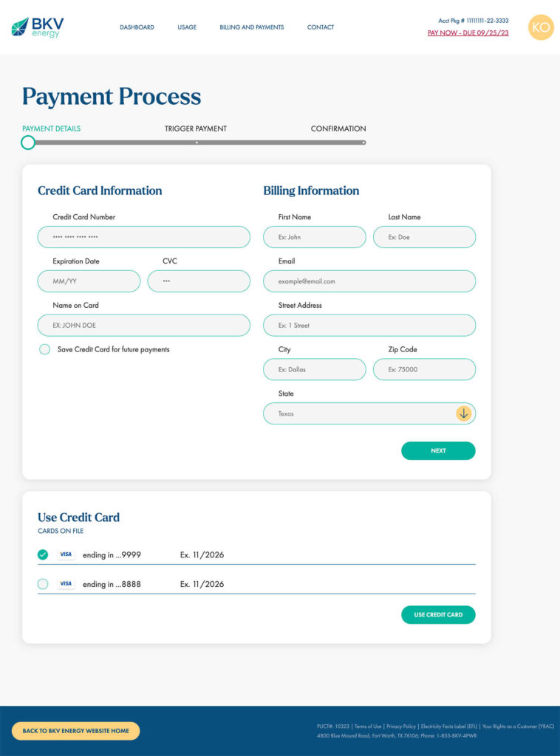Open the Privacy Policy footer link

click(401, 726)
